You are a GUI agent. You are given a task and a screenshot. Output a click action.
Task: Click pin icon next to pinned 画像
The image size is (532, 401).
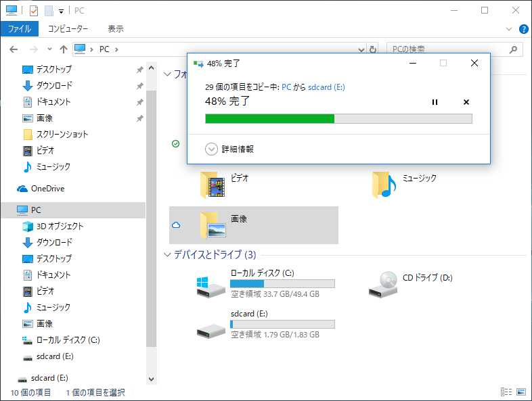coord(140,118)
